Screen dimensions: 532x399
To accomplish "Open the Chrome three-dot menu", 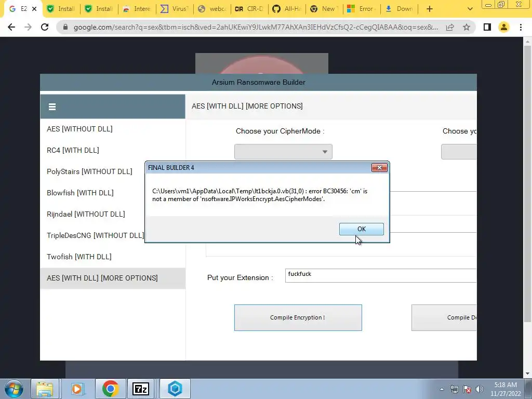I will pos(521,27).
